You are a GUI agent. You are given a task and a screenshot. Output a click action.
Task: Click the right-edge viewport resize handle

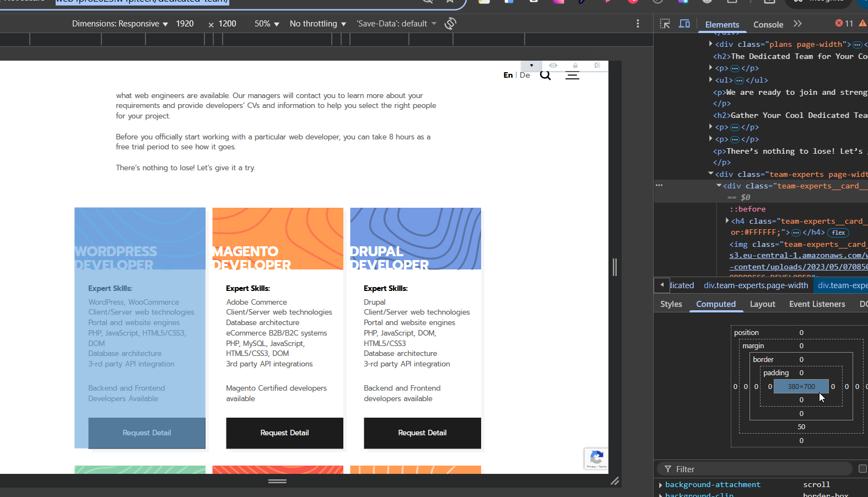click(x=615, y=267)
